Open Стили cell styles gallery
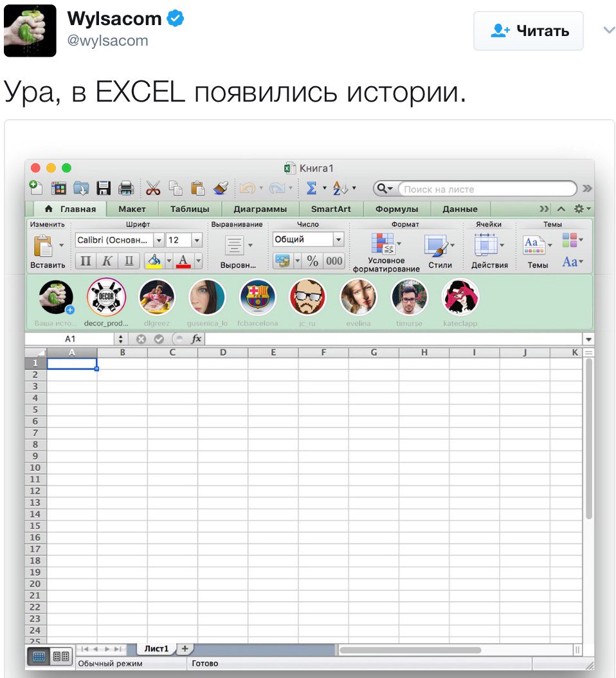This screenshot has height=678, width=616. tap(440, 252)
